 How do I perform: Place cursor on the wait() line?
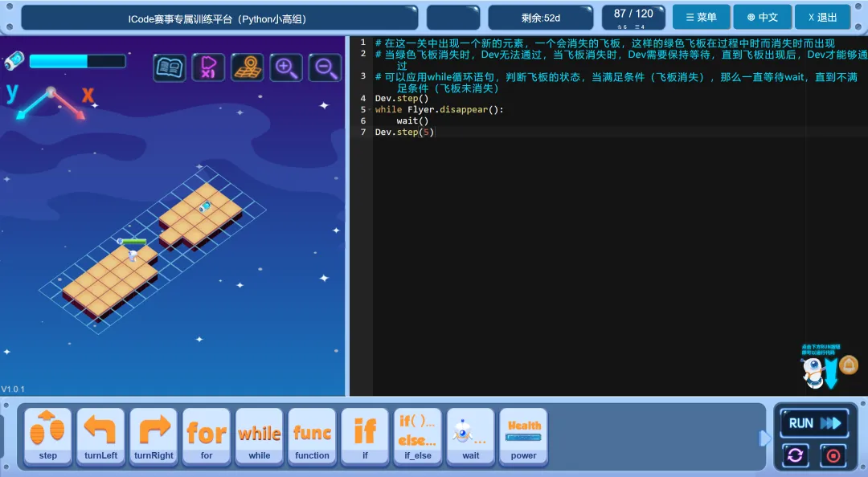[412, 120]
